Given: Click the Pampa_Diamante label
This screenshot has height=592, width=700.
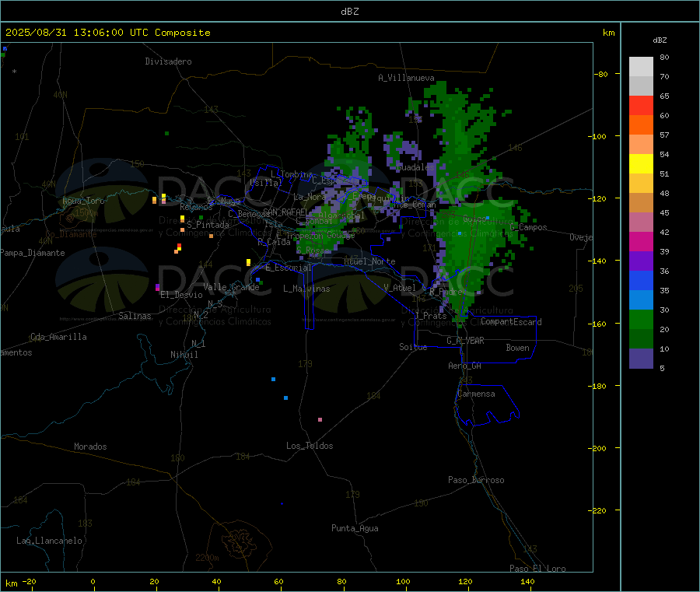Looking at the screenshot, I should (33, 253).
